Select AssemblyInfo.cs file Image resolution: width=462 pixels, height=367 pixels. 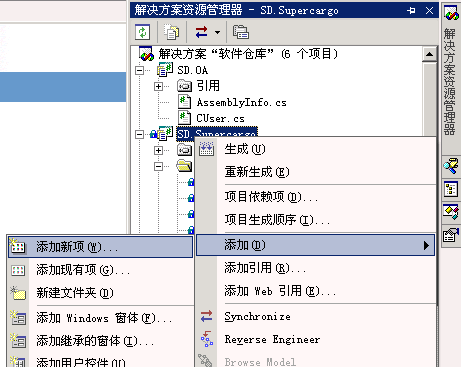pyautogui.click(x=242, y=102)
